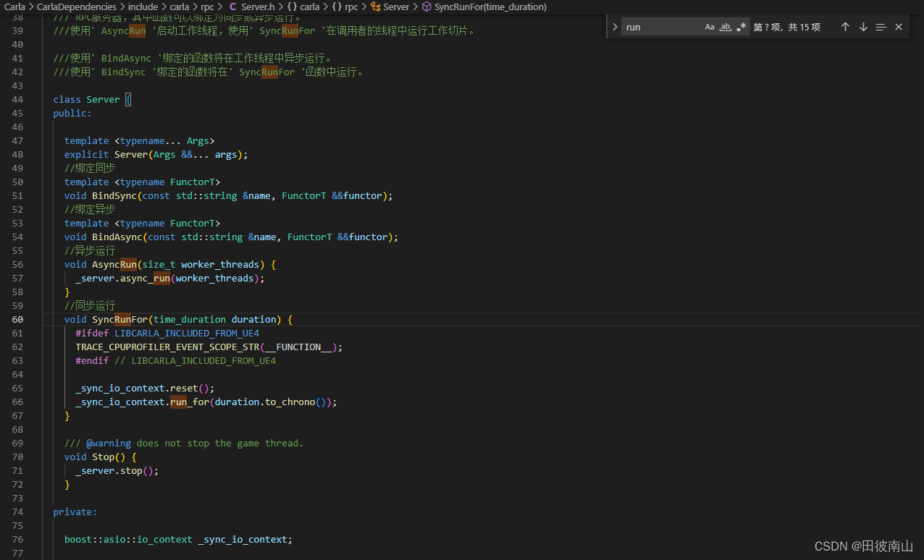Click line number 70
The width and height of the screenshot is (924, 560).
[18, 457]
